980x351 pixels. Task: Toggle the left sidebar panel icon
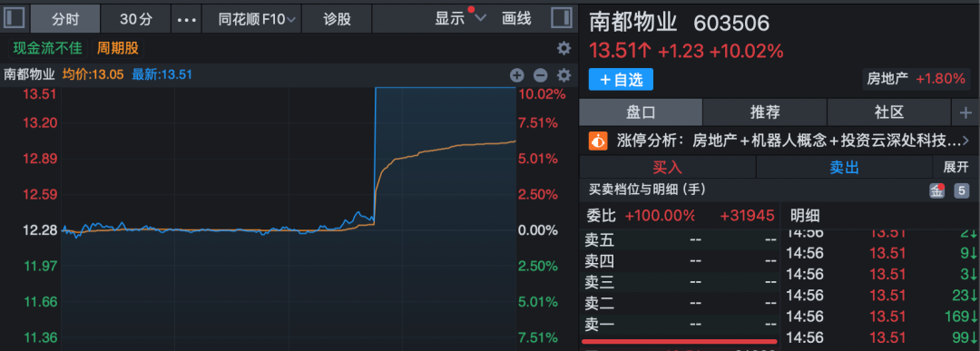coord(14,18)
